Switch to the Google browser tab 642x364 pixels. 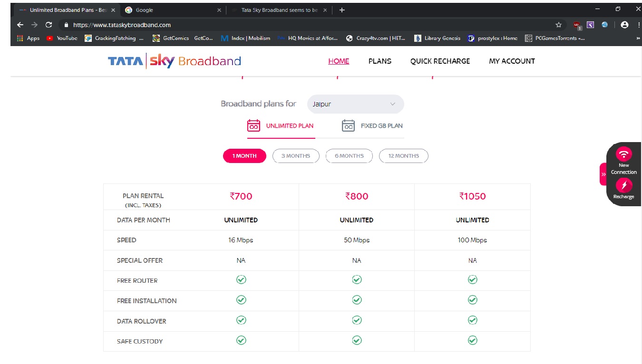click(171, 10)
